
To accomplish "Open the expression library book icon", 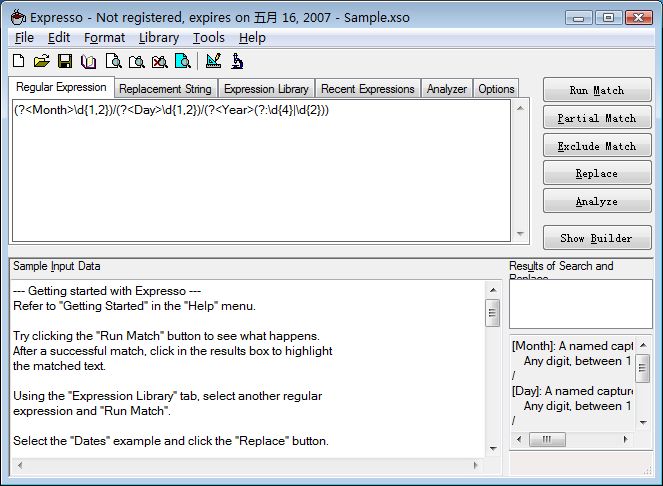I will click(88, 62).
